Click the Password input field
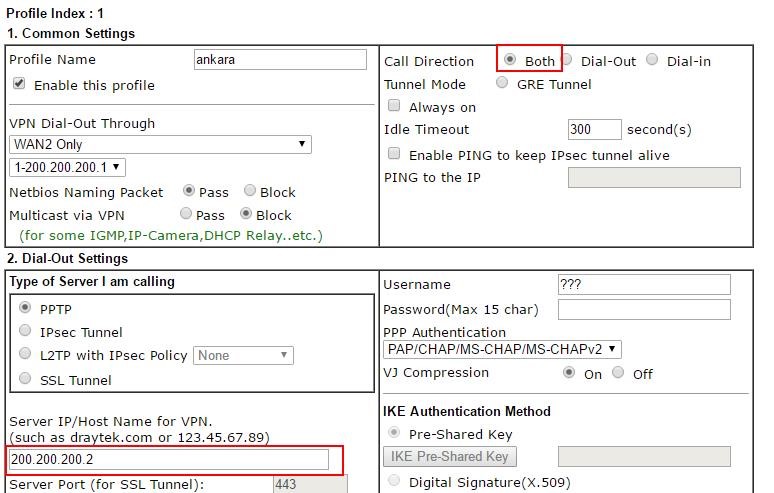Screen dimensions: 774x493 click(x=644, y=309)
